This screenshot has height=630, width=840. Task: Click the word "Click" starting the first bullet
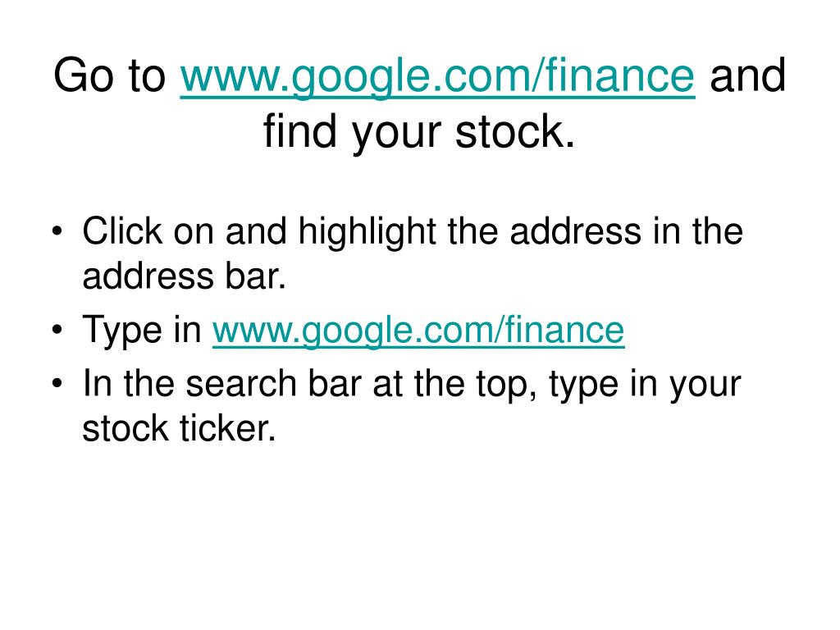121,231
